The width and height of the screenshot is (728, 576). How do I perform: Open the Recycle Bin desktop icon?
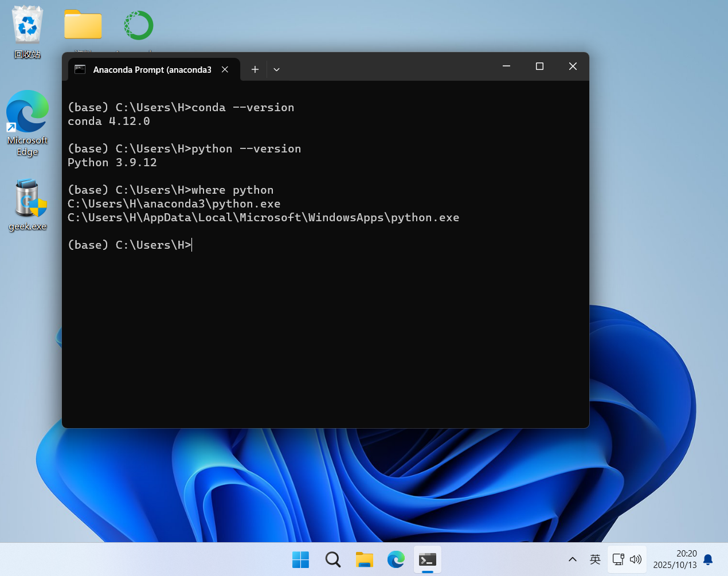(x=28, y=32)
